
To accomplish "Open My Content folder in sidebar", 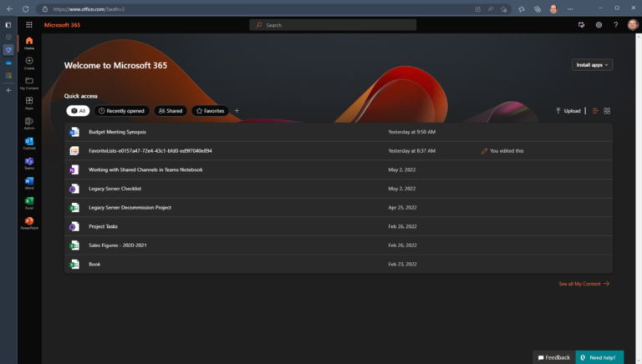I will pyautogui.click(x=29, y=82).
